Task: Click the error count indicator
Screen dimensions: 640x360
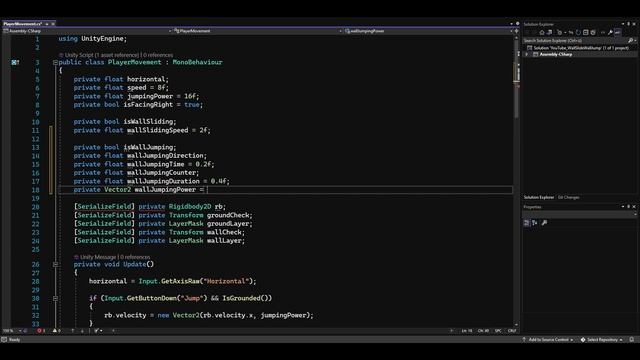Action: 41,331
